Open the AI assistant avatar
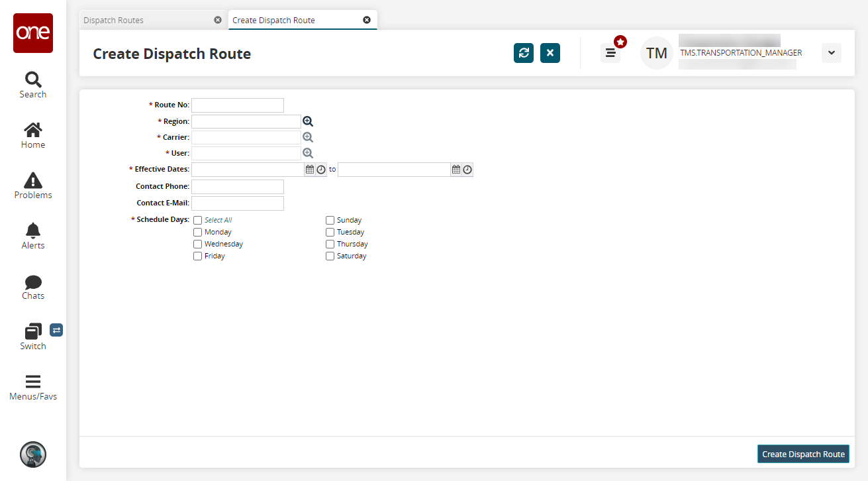Viewport: 868px width, 481px height. click(x=33, y=454)
